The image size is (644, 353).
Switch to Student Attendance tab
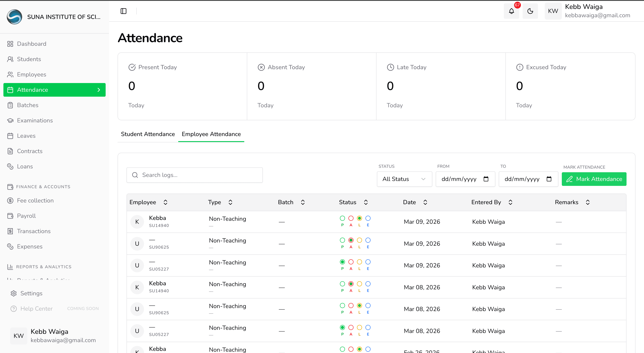[x=148, y=134]
